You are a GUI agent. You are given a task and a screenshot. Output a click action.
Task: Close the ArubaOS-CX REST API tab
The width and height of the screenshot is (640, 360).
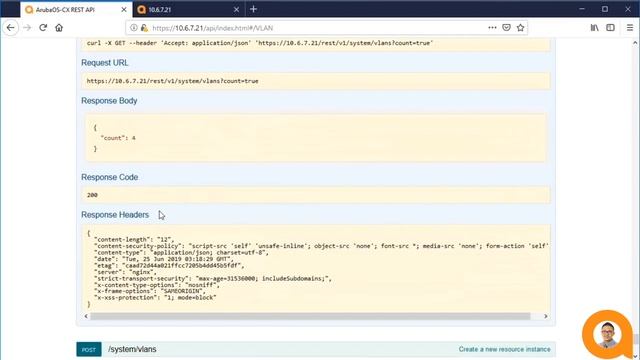click(x=124, y=9)
